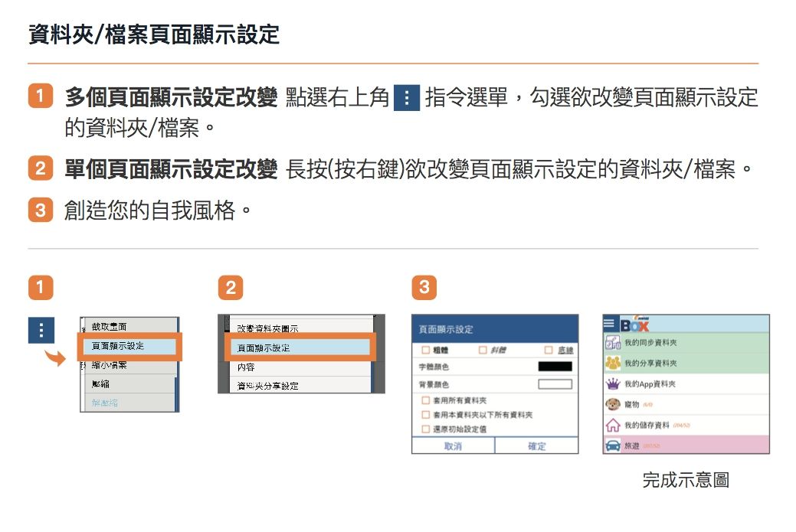Viewport: 796px width, 532px height.
Task: Select 截取畫面 in the command menu
Action: point(110,327)
